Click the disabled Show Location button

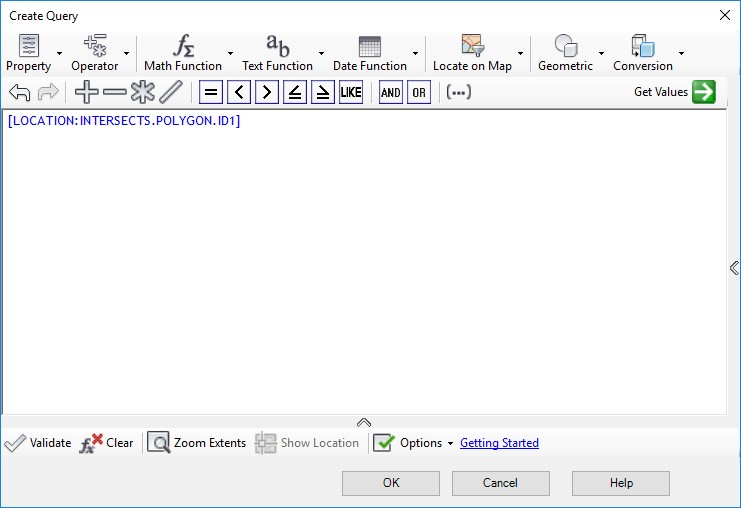(307, 443)
